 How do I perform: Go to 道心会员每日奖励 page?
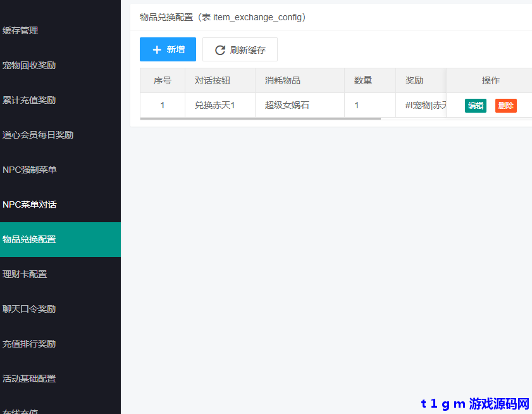click(x=38, y=135)
